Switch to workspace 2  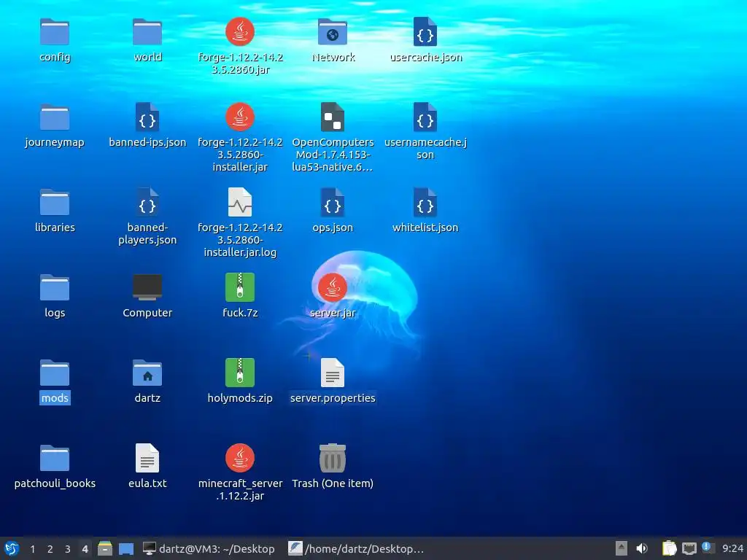coord(50,549)
